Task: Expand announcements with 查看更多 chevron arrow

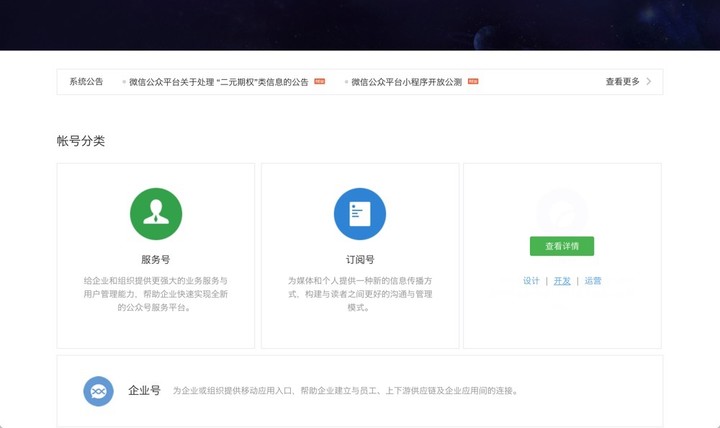Action: [649, 81]
